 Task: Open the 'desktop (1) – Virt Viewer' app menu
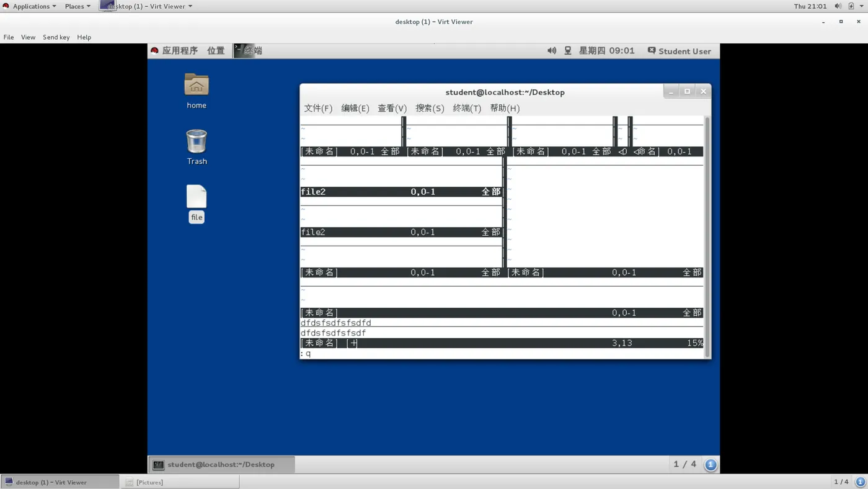point(146,6)
